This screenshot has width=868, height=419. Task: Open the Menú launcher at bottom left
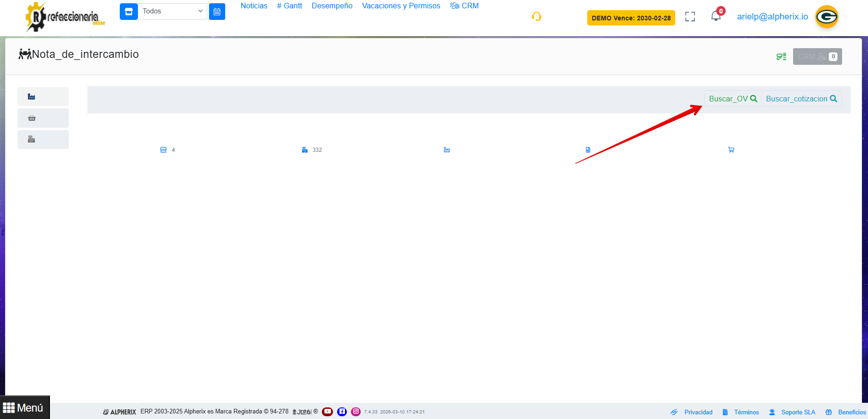coord(24,408)
